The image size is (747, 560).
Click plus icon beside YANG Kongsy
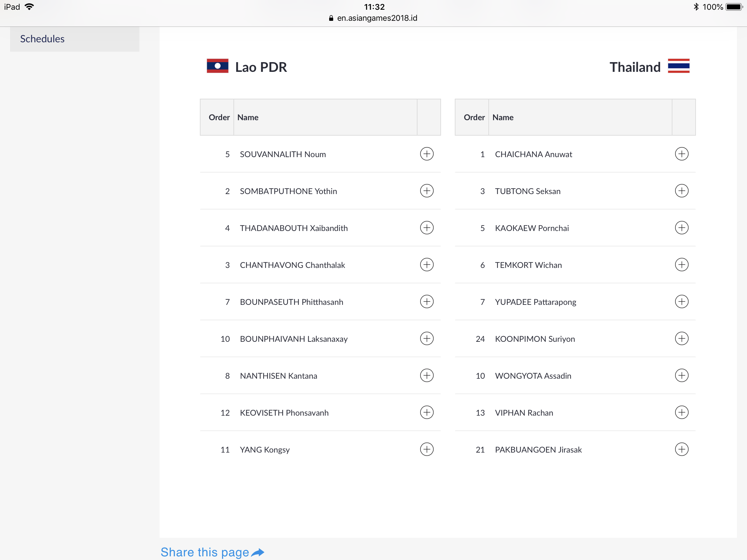[x=427, y=450]
